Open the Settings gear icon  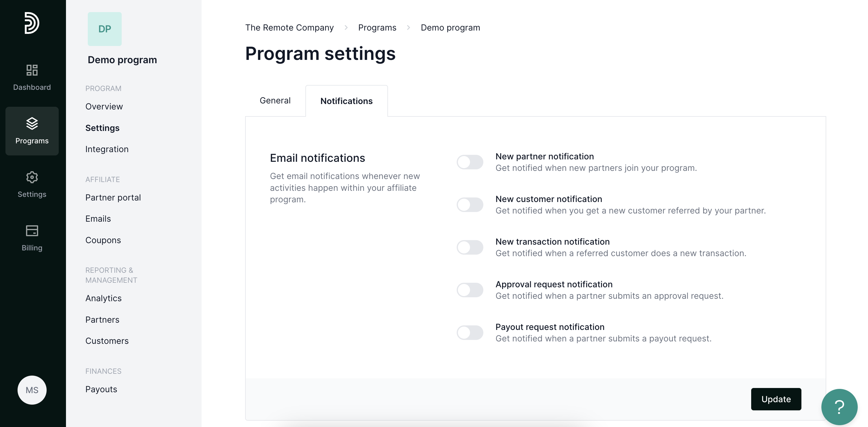32,177
